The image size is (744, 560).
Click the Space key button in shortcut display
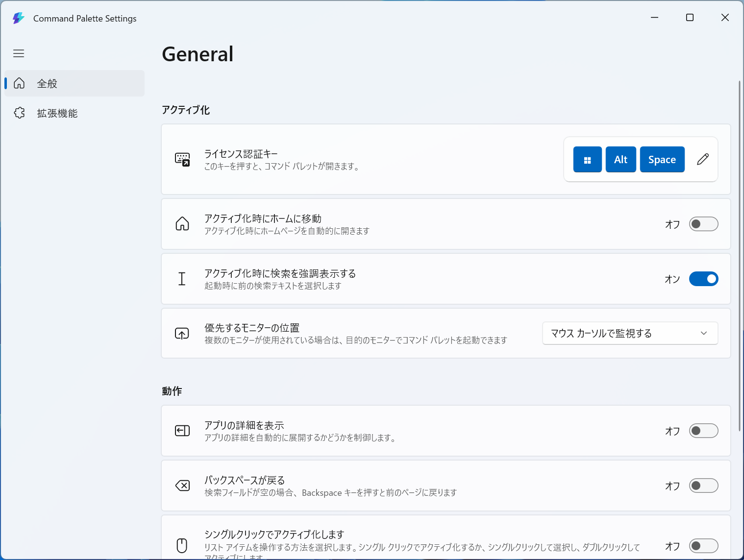pos(662,159)
